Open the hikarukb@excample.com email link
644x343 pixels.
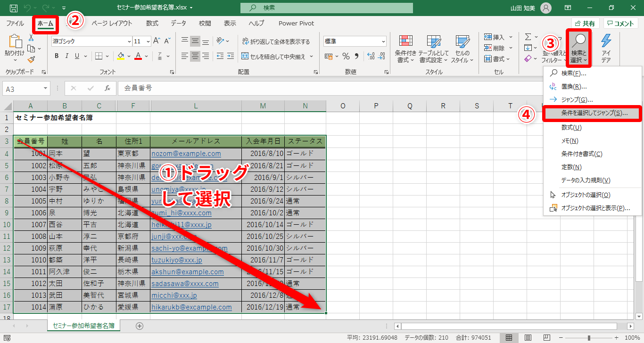191,307
